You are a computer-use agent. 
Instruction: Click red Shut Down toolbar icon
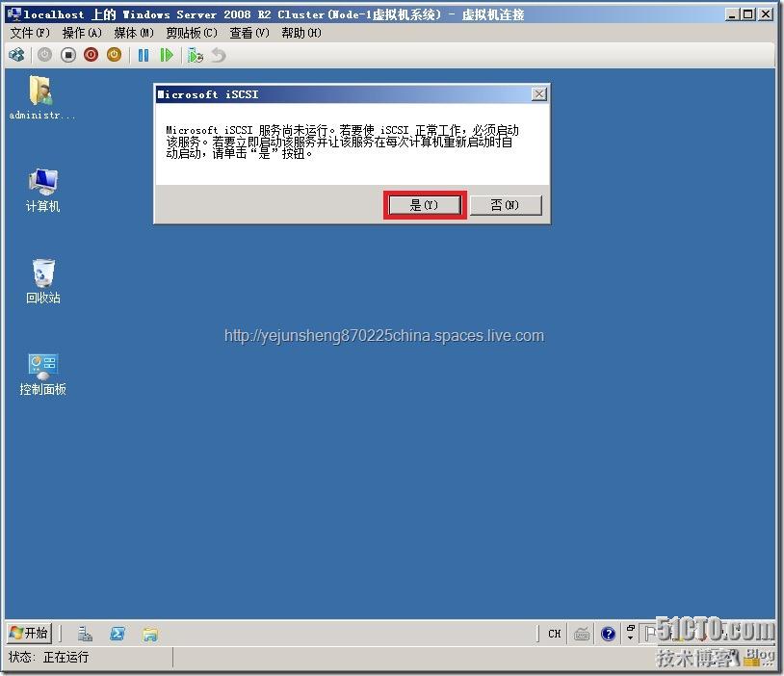pyautogui.click(x=91, y=55)
